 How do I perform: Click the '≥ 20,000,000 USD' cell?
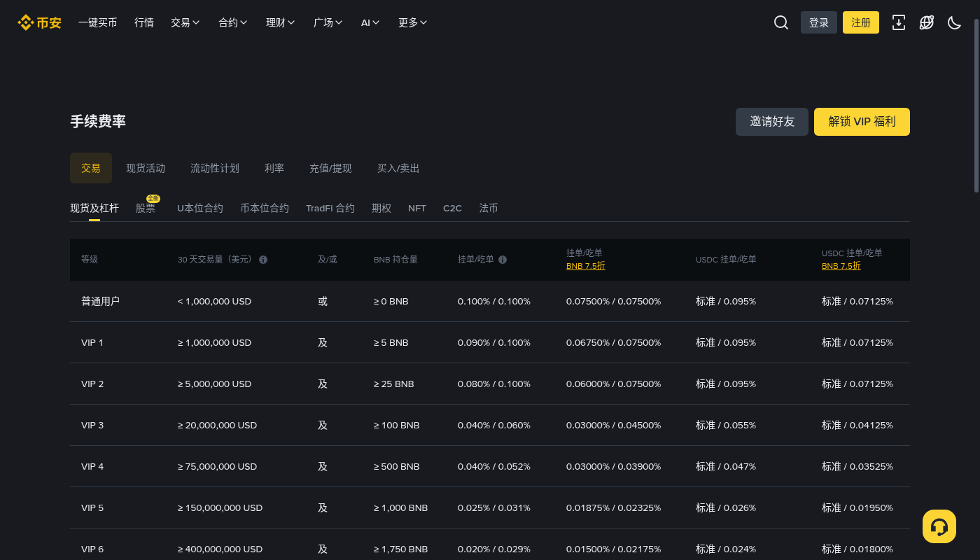[217, 425]
